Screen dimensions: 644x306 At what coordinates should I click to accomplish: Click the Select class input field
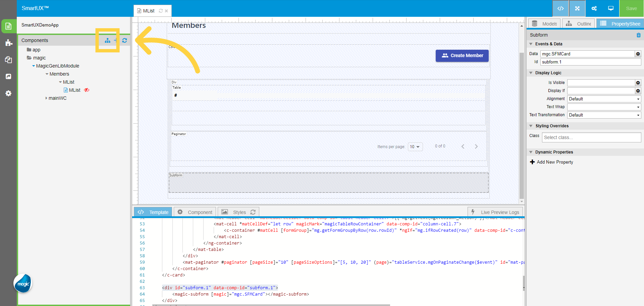point(591,137)
